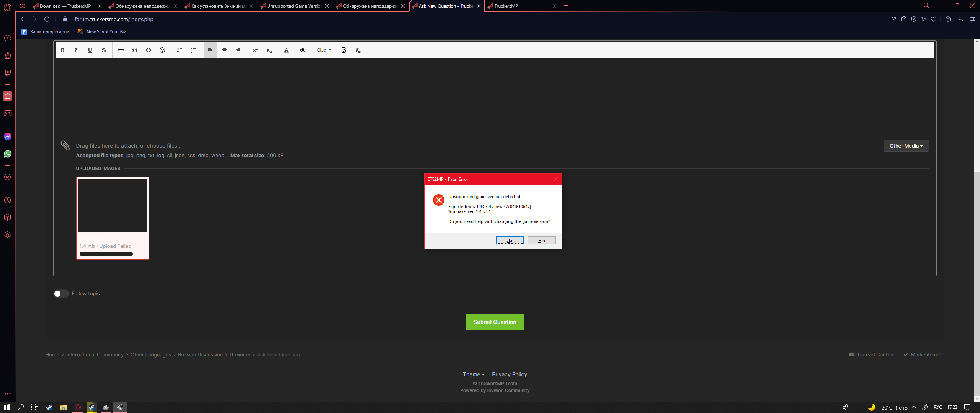
Task: Open Russian Discussion breadcrumb
Action: [200, 355]
